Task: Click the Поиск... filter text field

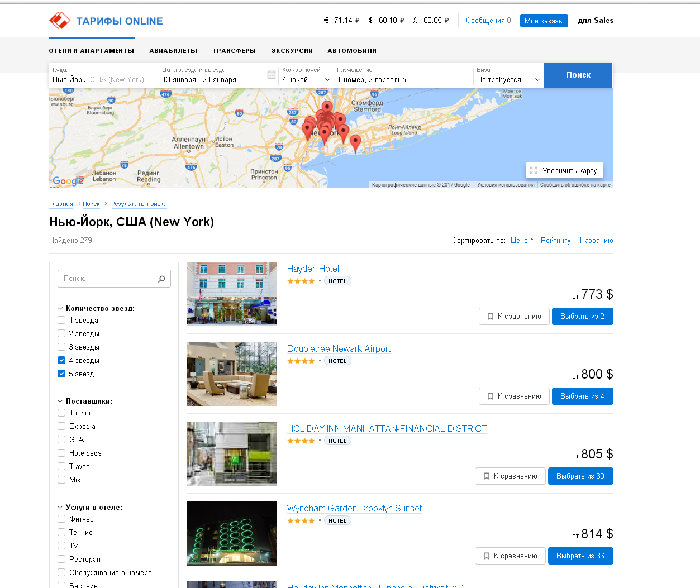Action: (x=114, y=279)
